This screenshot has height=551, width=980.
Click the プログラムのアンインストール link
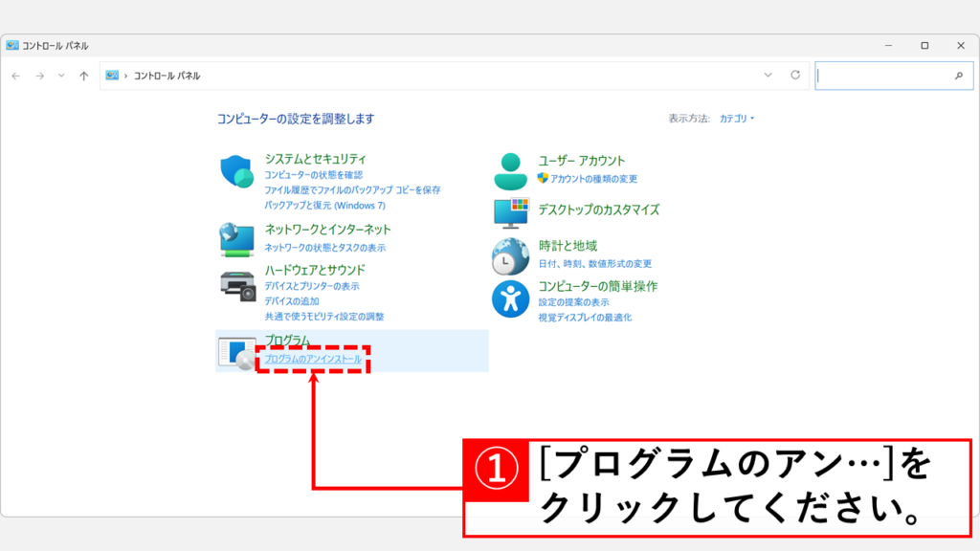tap(313, 359)
